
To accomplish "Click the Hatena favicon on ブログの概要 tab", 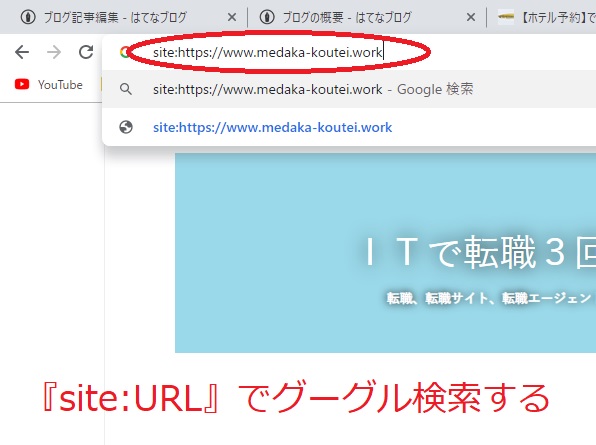I will pos(267,17).
